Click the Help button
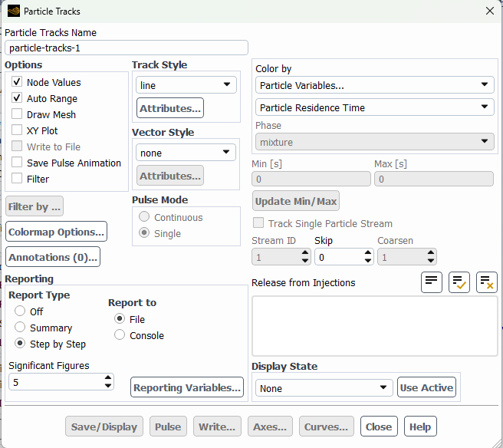The height and width of the screenshot is (448, 503). tap(420, 427)
